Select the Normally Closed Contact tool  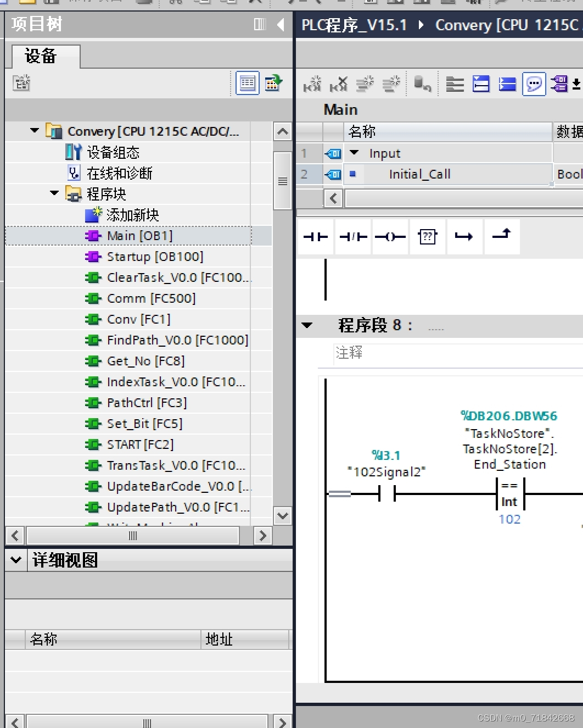(353, 236)
